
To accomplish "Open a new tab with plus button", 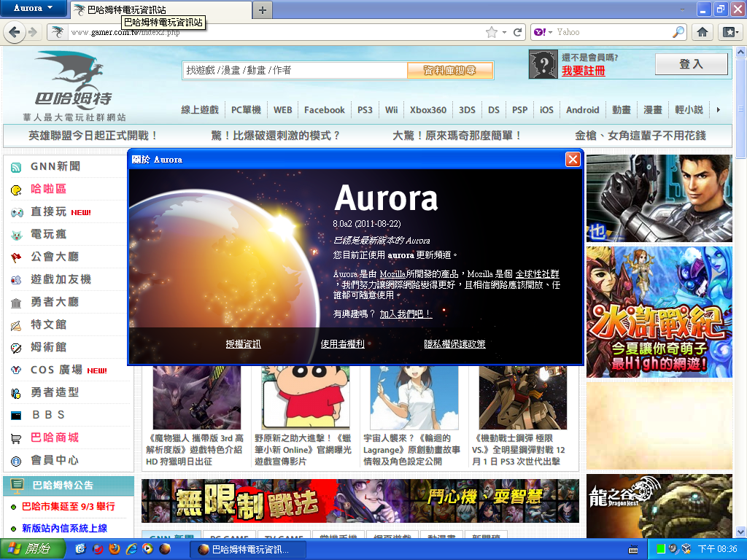I will point(263,9).
